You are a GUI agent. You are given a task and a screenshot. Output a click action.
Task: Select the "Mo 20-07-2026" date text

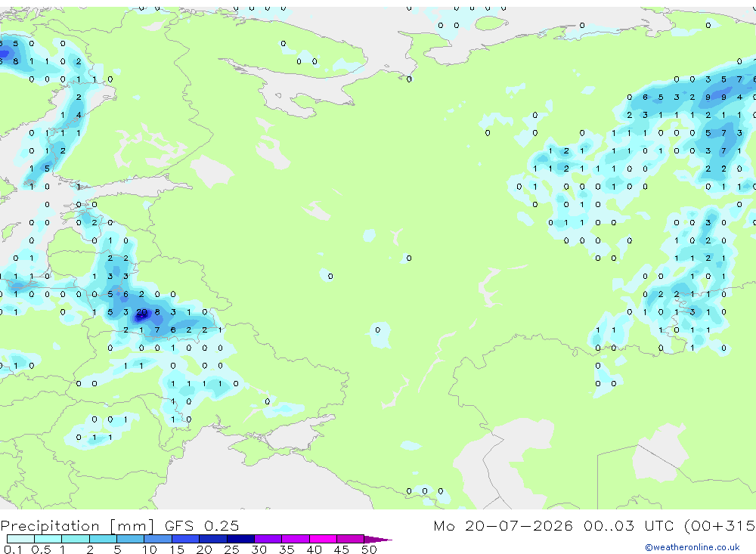coord(503,525)
